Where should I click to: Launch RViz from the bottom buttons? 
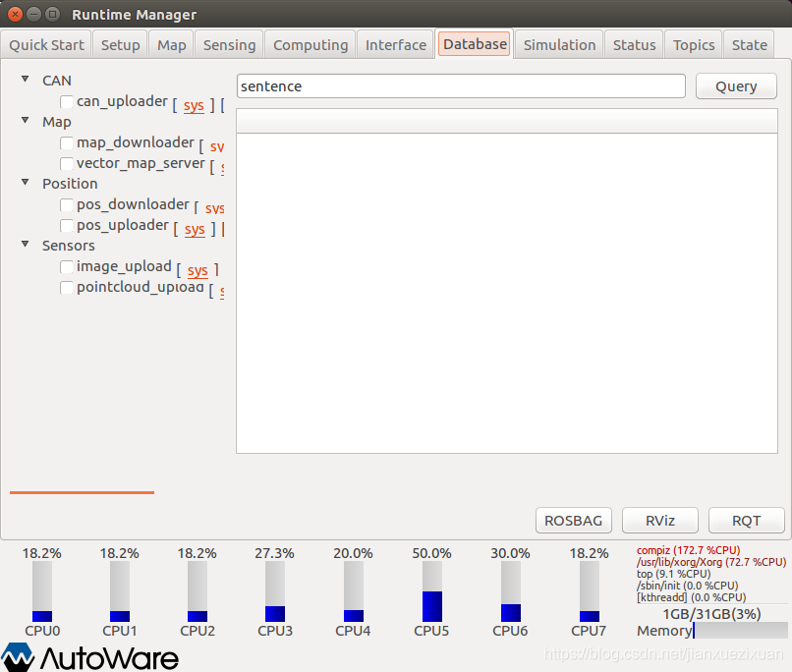click(658, 521)
